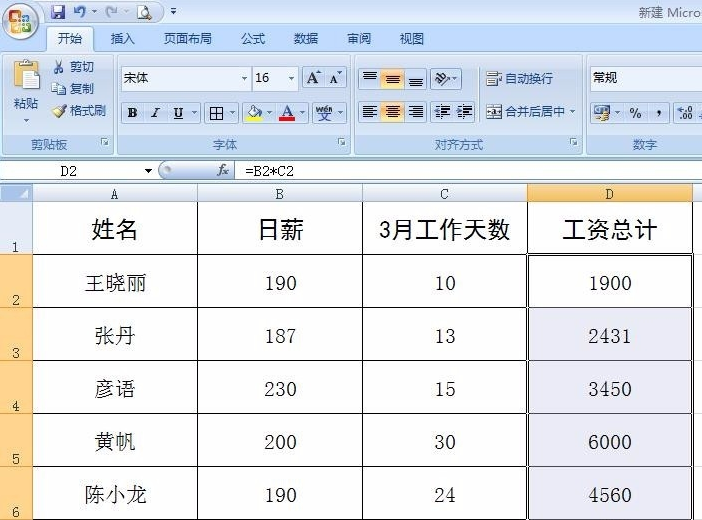Increase the indent

click(x=464, y=111)
